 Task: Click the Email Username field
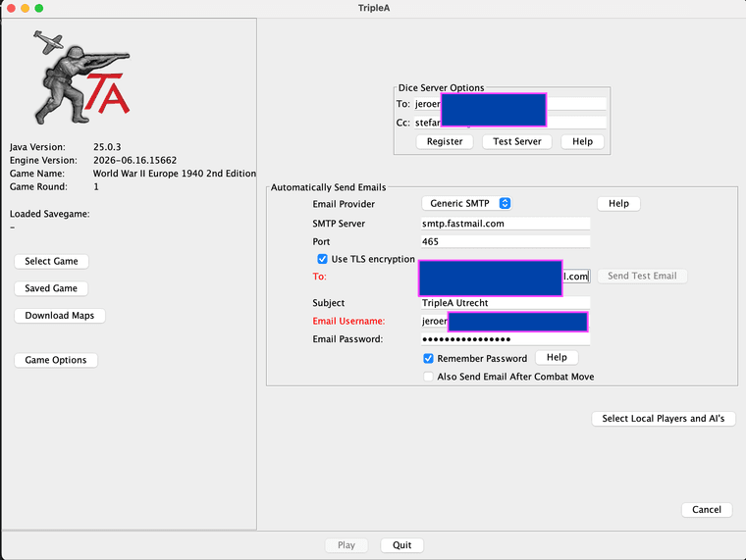(506, 321)
